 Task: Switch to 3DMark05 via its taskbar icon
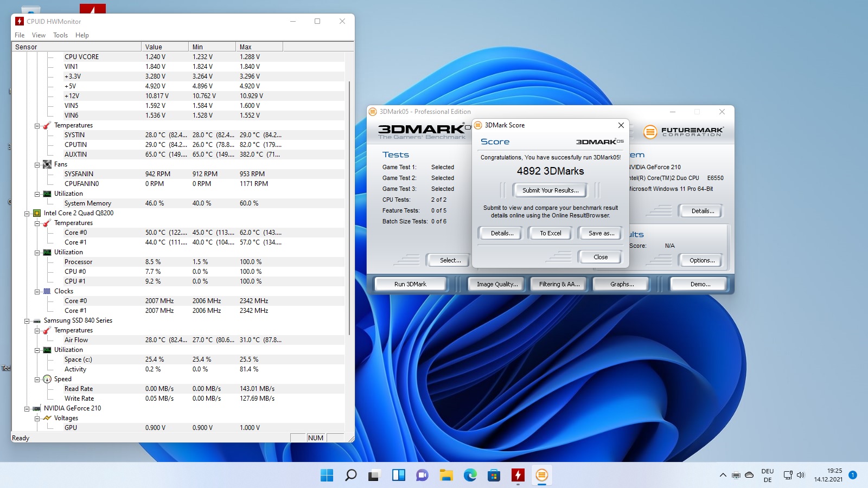point(541,476)
